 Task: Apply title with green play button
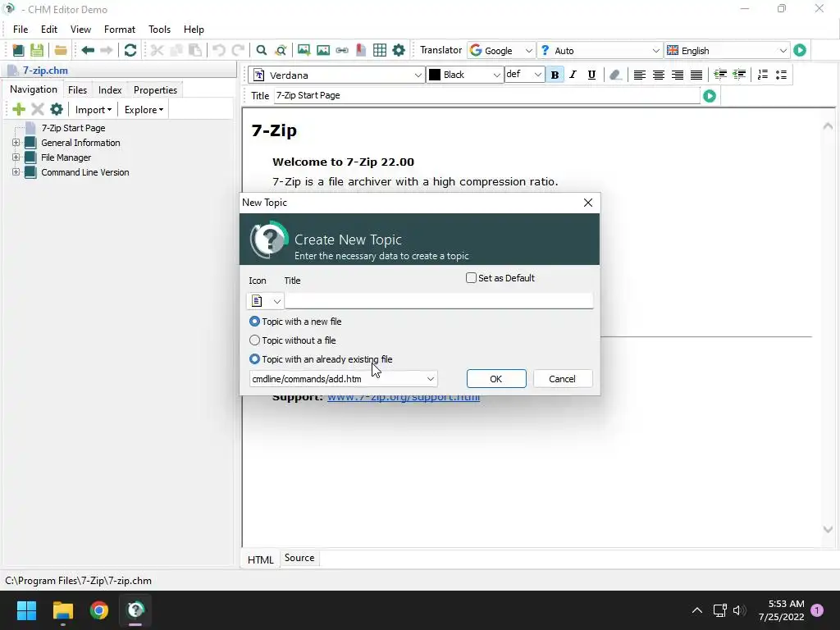[710, 96]
